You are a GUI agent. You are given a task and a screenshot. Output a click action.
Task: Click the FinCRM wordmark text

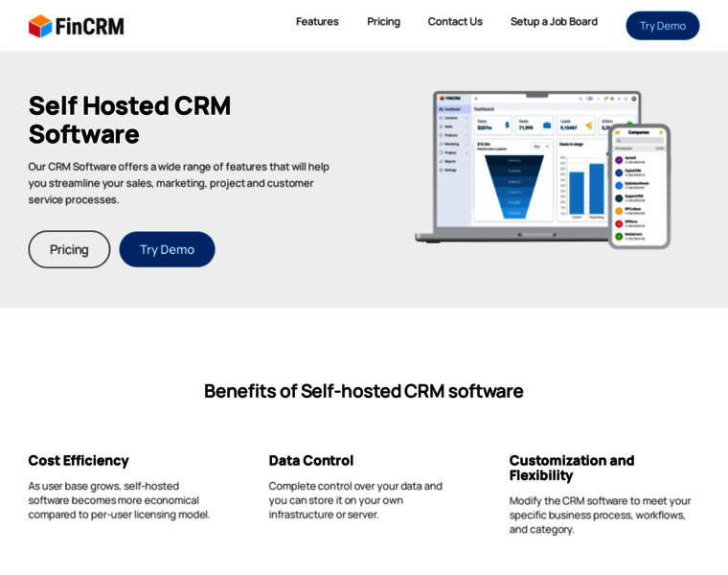pyautogui.click(x=90, y=26)
